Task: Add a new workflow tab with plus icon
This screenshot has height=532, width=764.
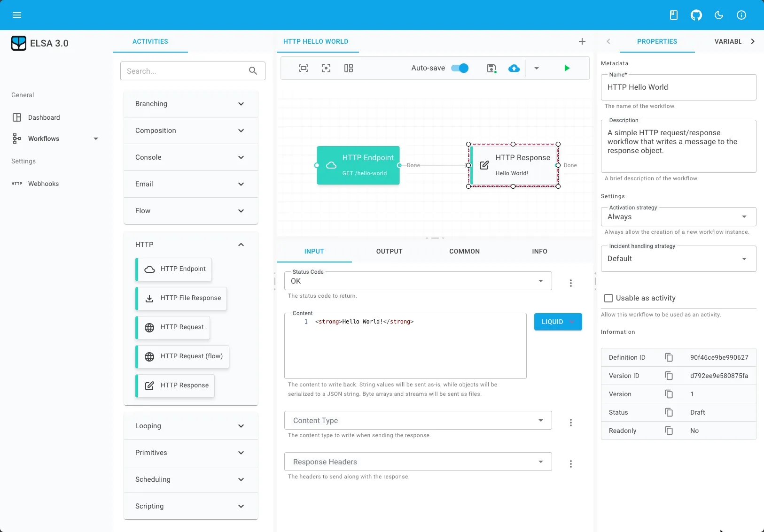Action: coord(582,41)
